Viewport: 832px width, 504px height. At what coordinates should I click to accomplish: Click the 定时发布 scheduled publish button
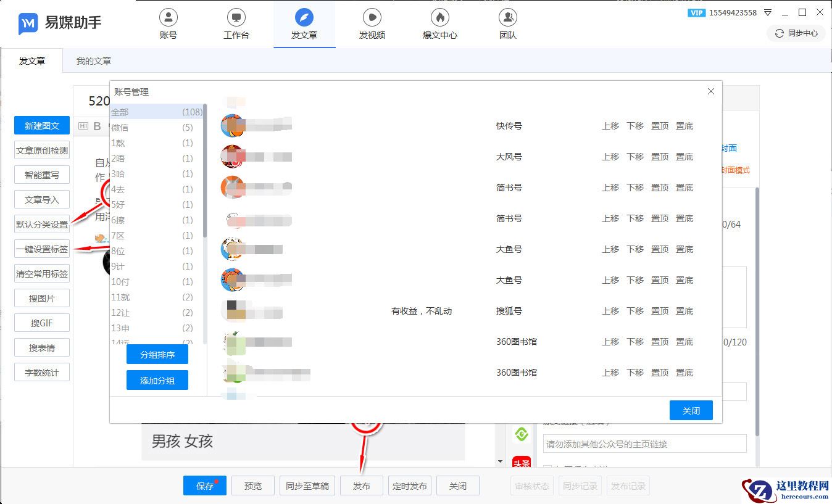pyautogui.click(x=410, y=485)
